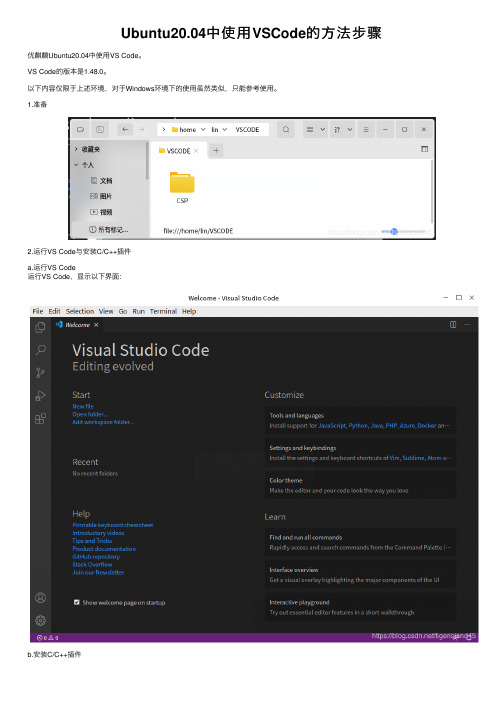The height and width of the screenshot is (713, 504).
Task: Click the Open folder... link
Action: pyautogui.click(x=90, y=414)
